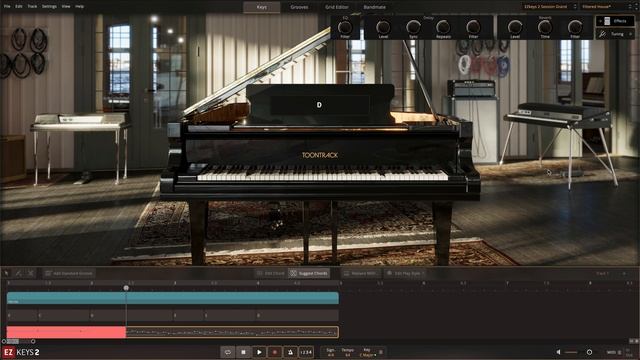This screenshot has width=640, height=360.
Task: Click the Delay Filter knob
Action: pos(473,27)
